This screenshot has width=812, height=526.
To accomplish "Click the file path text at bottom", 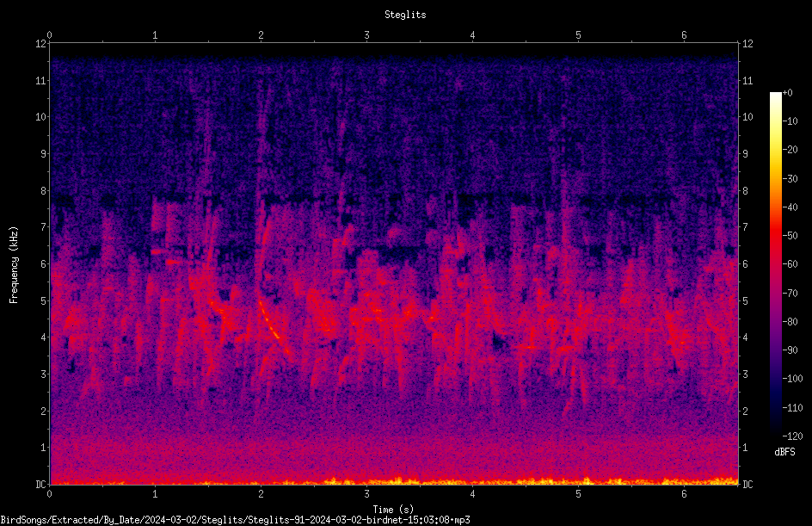I will (x=235, y=520).
